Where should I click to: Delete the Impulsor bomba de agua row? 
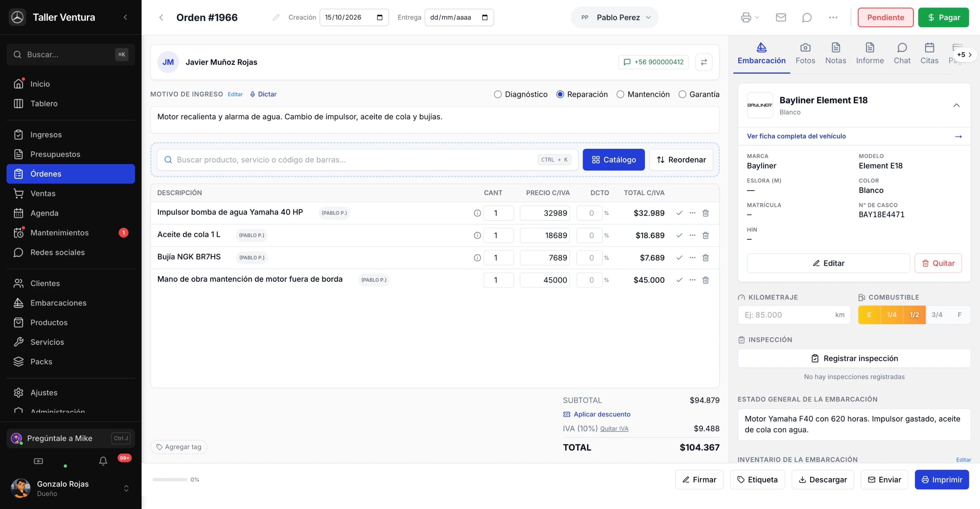coord(705,213)
